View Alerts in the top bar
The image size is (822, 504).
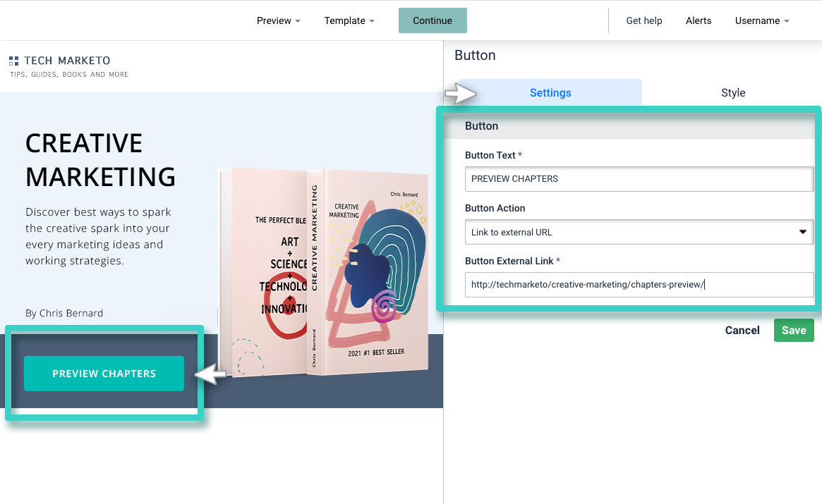pyautogui.click(x=699, y=20)
